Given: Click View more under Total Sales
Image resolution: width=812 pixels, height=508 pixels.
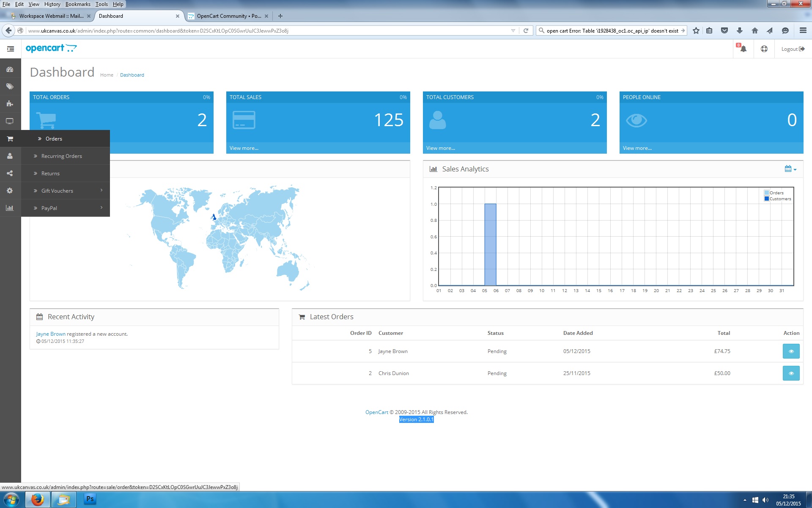Looking at the screenshot, I should (244, 148).
